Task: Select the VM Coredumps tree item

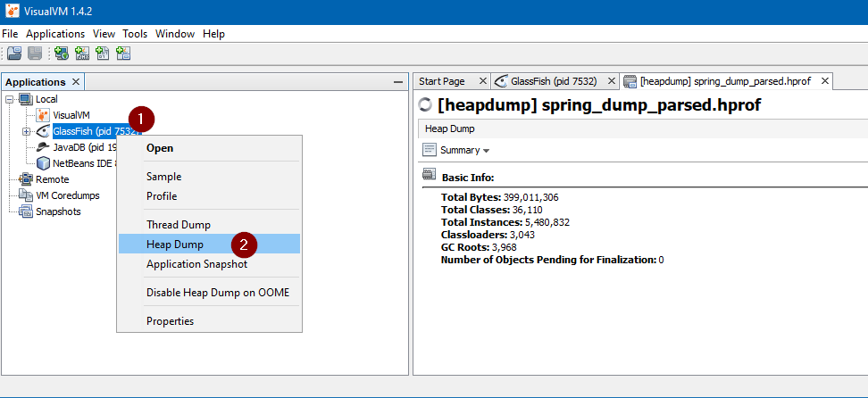Action: tap(68, 195)
